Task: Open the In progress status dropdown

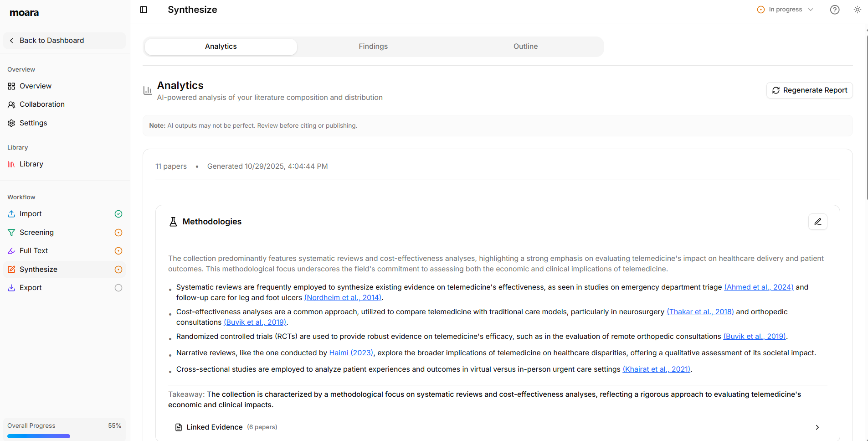Action: point(785,9)
